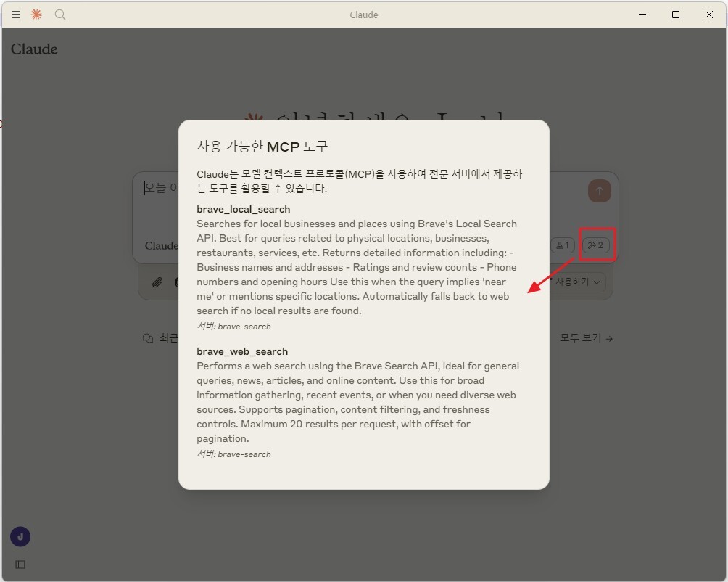
Task: Click the Claude wordmark at top left
Action: click(34, 49)
